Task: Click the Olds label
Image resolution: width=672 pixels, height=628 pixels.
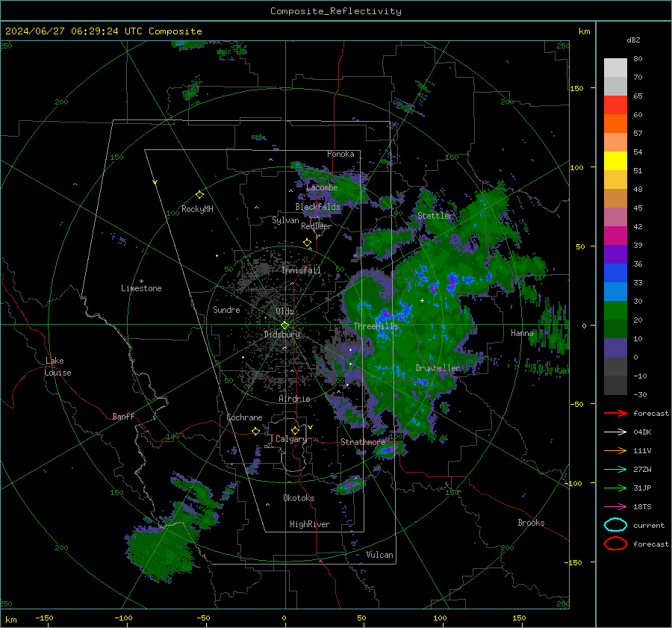Action: tap(284, 311)
